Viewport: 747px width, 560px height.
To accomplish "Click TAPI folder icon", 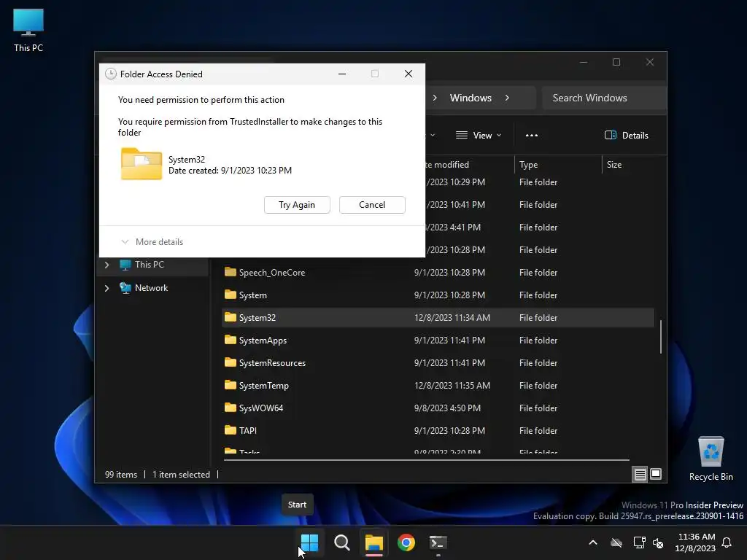I will 230,430.
